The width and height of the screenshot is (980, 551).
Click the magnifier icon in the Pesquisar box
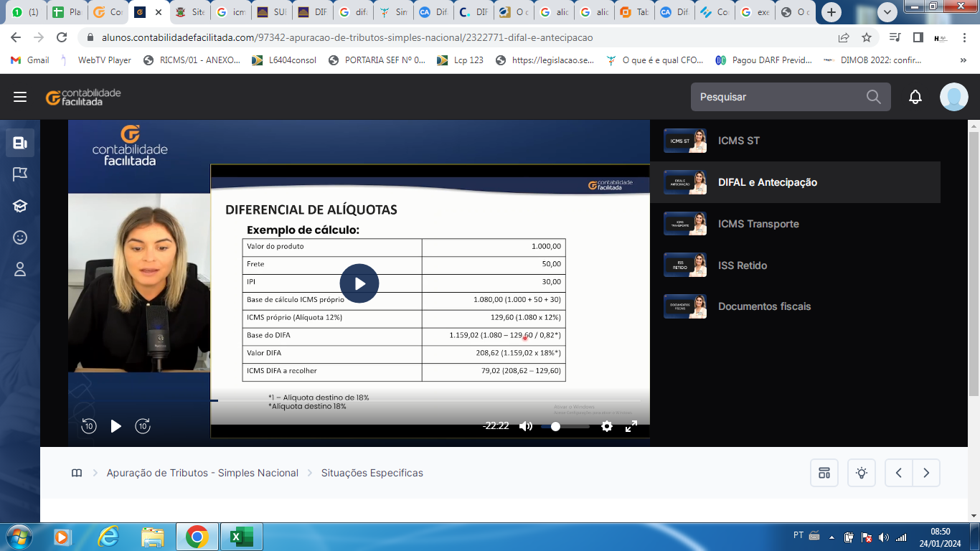[x=873, y=97]
